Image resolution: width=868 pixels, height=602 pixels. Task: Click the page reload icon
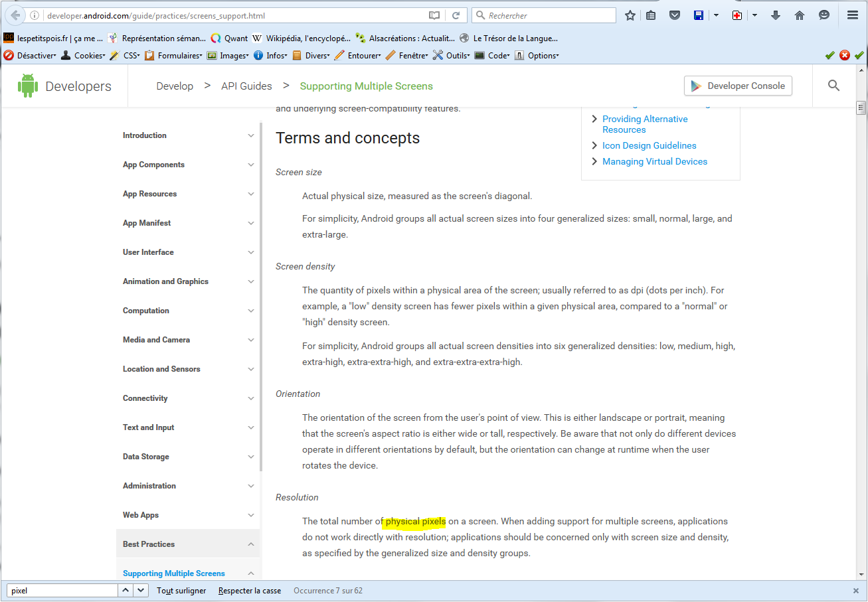click(456, 15)
